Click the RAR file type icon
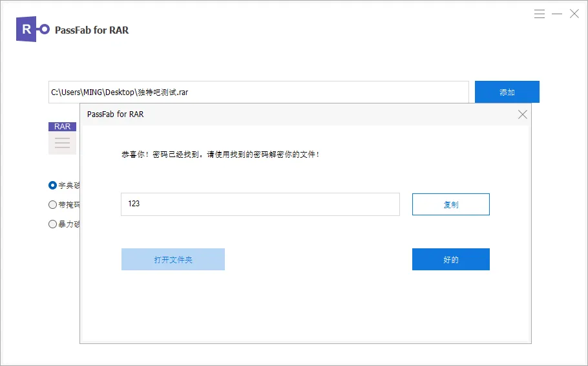588x366 pixels. (x=62, y=138)
